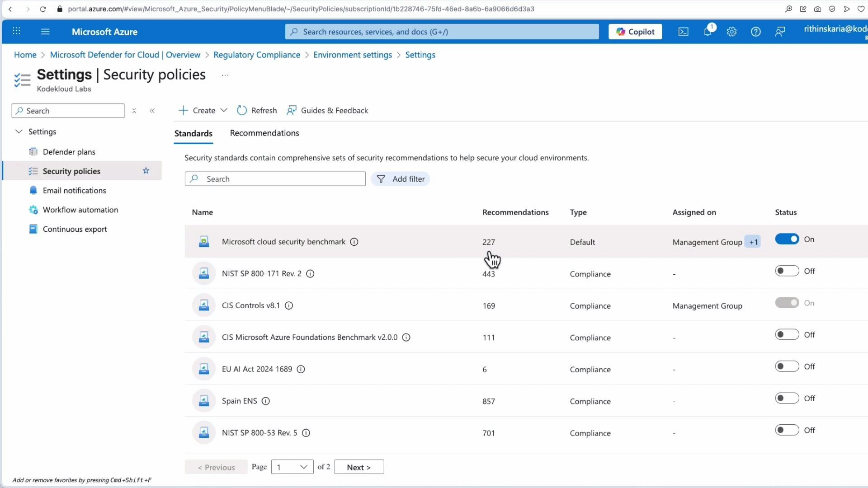
Task: Enable NIST SP 800-171 Rev. 2 standard
Action: [x=787, y=271]
